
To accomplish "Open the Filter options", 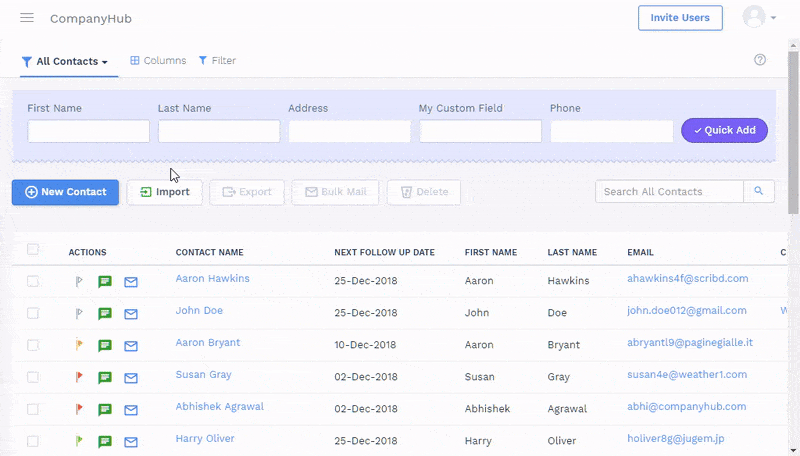I will pos(217,61).
